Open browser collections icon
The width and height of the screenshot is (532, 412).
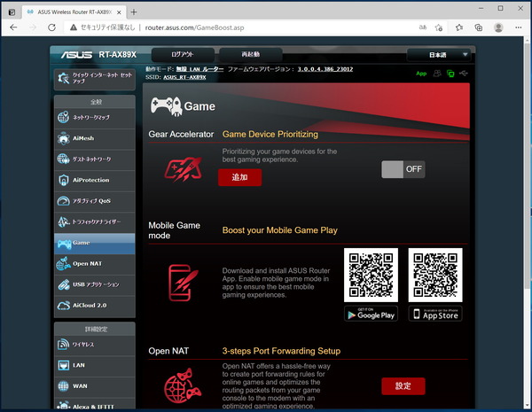tap(479, 27)
